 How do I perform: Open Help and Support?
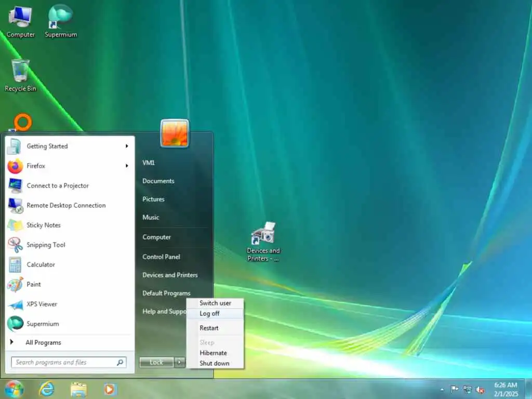click(x=164, y=312)
